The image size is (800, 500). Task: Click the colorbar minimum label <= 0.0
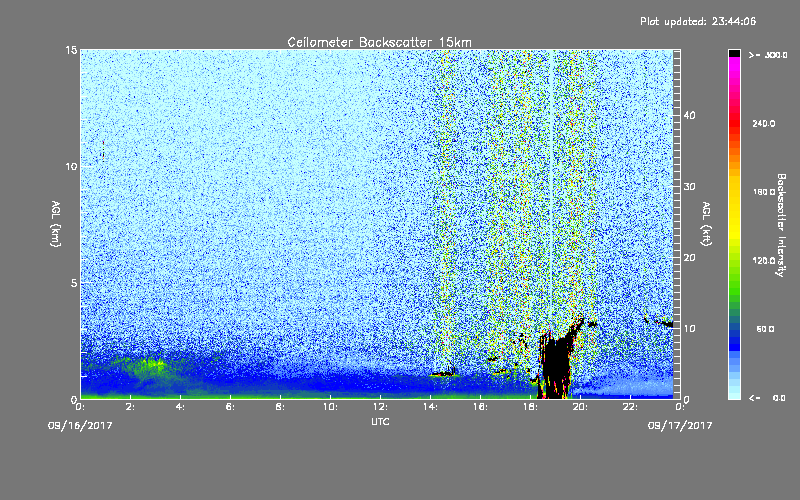[x=767, y=397]
